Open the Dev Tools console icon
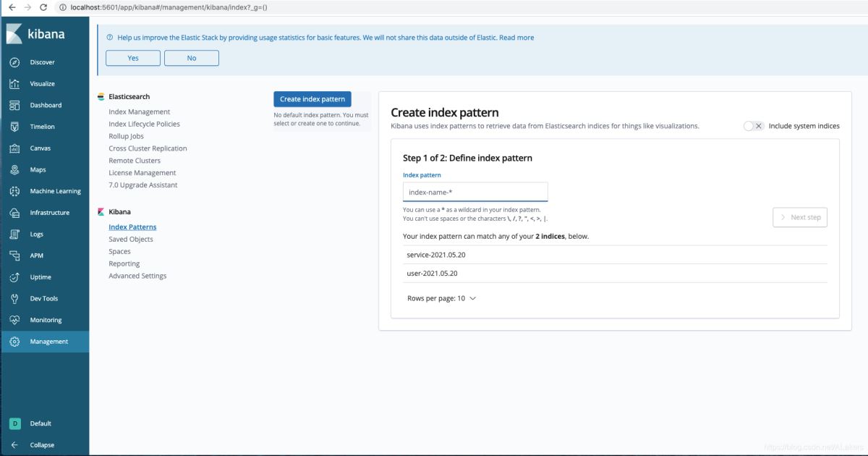The height and width of the screenshot is (456, 868). [x=16, y=297]
